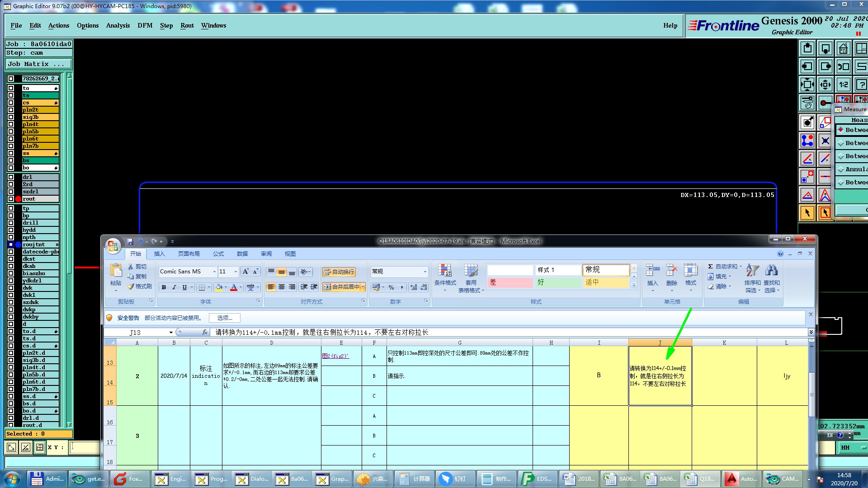Open the 图2(fig2) hyperlink in cell E
Screen dimensions: 868x488
pyautogui.click(x=335, y=356)
